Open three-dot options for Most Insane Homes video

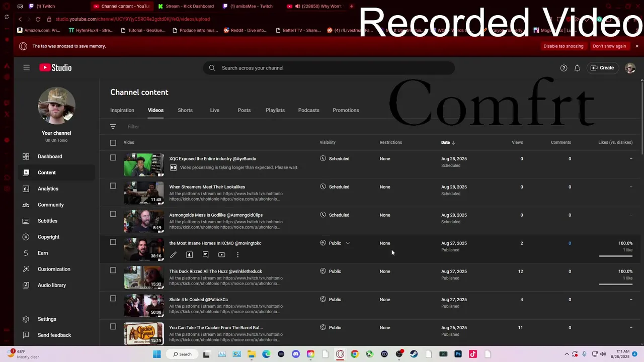tap(237, 255)
